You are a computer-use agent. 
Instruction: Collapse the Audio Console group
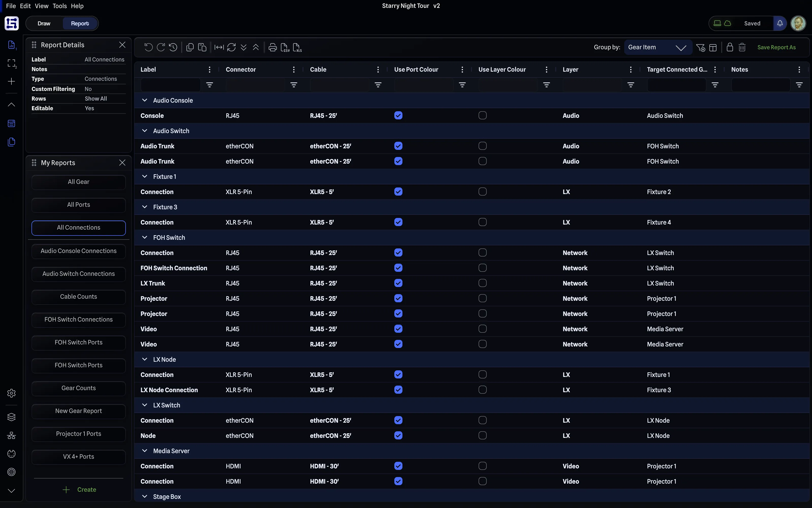point(145,100)
